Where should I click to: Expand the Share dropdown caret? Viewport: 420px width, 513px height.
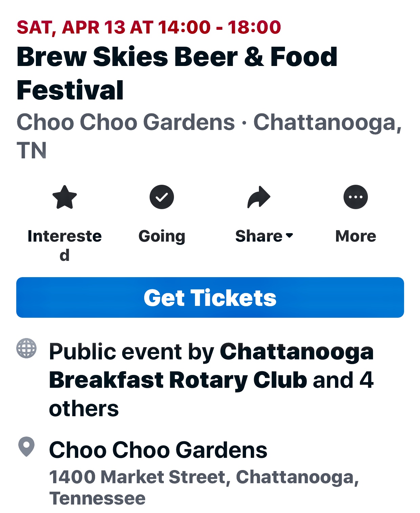click(x=289, y=236)
